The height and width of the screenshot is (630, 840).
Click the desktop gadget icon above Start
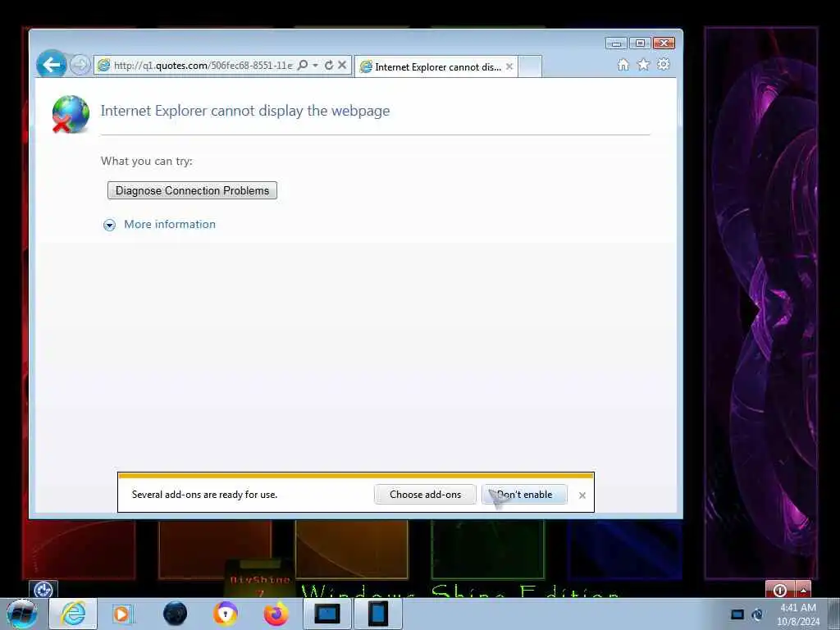(43, 590)
